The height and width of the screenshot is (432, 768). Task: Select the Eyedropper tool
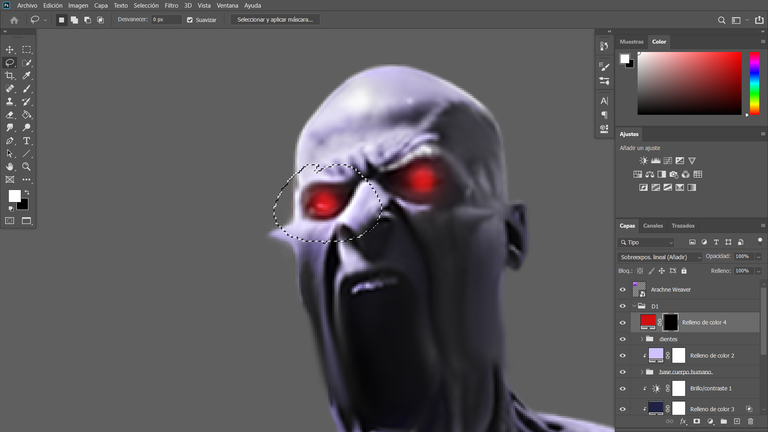tap(26, 75)
